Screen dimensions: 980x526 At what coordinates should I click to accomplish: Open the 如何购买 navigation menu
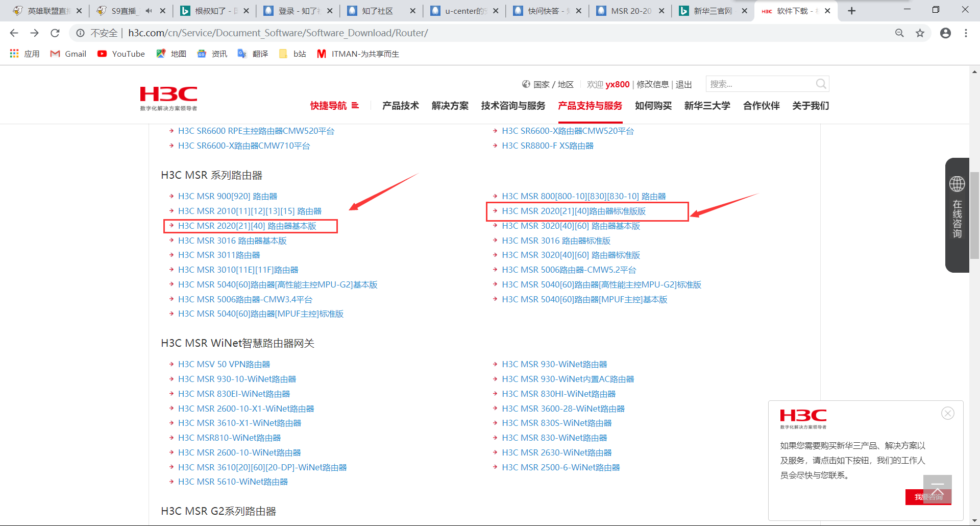click(653, 106)
